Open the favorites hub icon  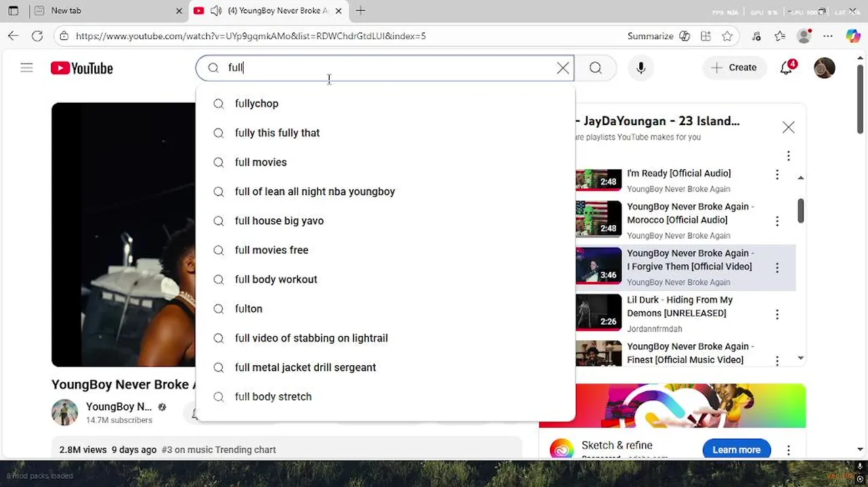coord(780,36)
